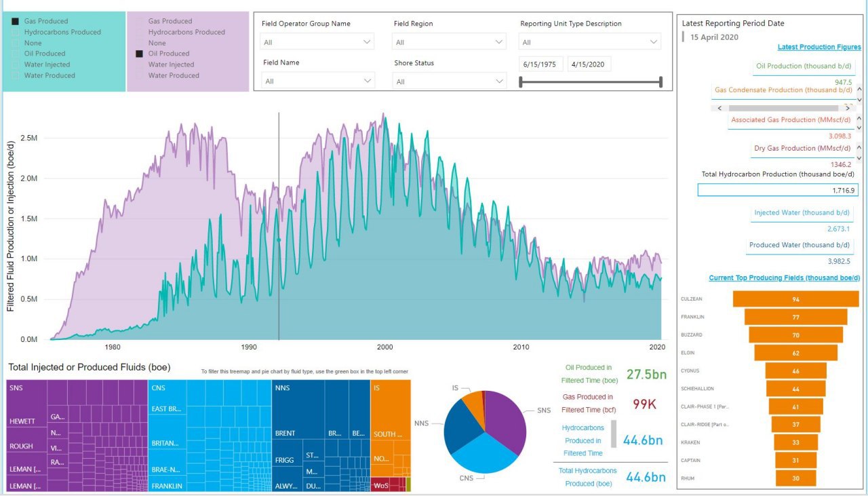Screen dimensions: 868x496
Task: Check None in purple slicer
Action: (140, 43)
